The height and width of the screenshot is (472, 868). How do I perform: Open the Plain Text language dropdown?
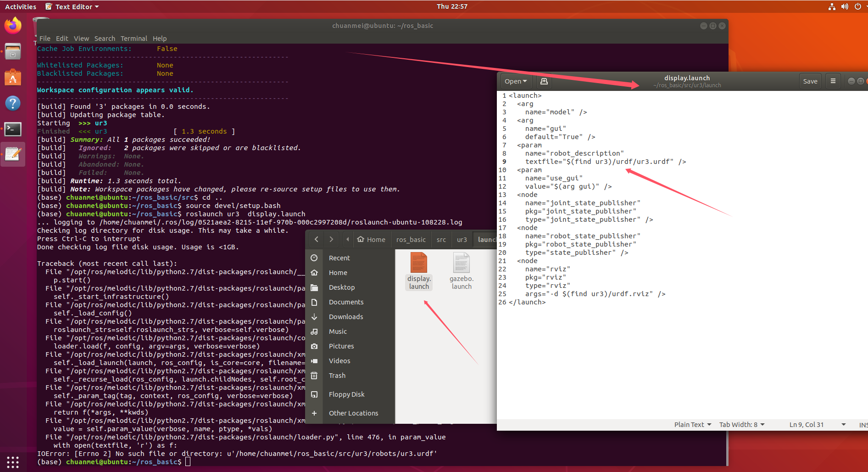coord(691,424)
